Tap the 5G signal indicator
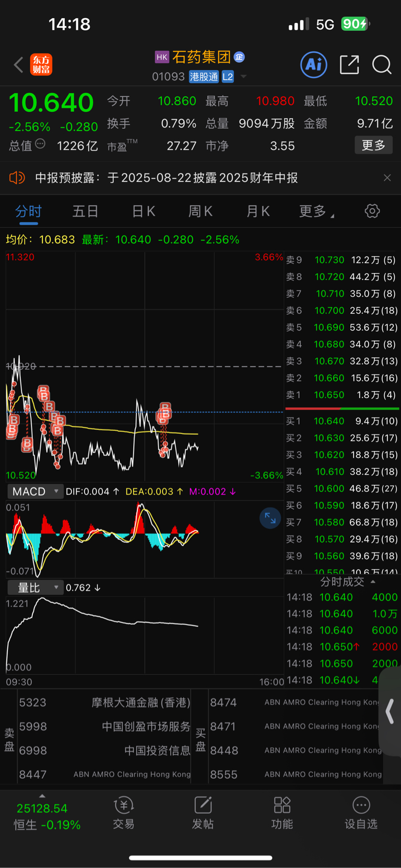Image resolution: width=401 pixels, height=868 pixels. [x=325, y=25]
